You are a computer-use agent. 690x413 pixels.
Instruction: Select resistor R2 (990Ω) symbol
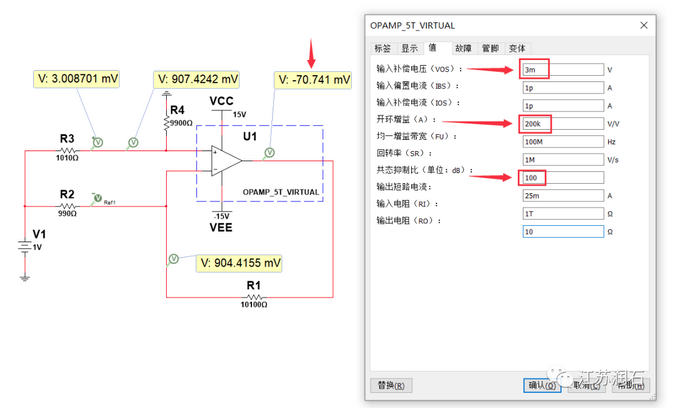(66, 206)
